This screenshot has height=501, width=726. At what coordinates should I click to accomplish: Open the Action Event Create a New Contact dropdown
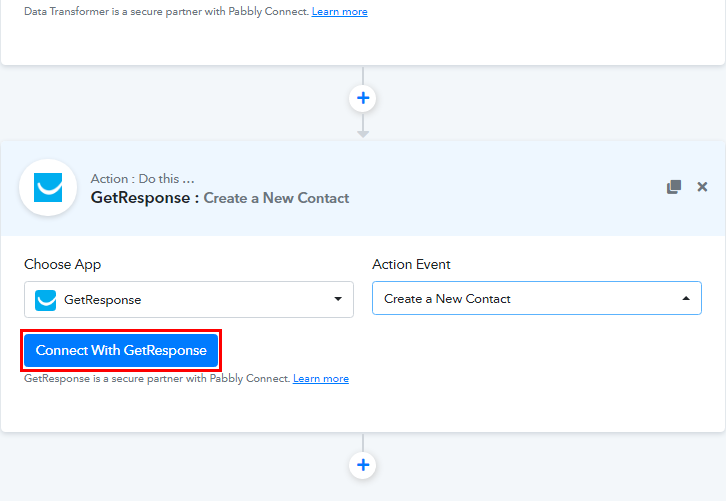(x=537, y=298)
